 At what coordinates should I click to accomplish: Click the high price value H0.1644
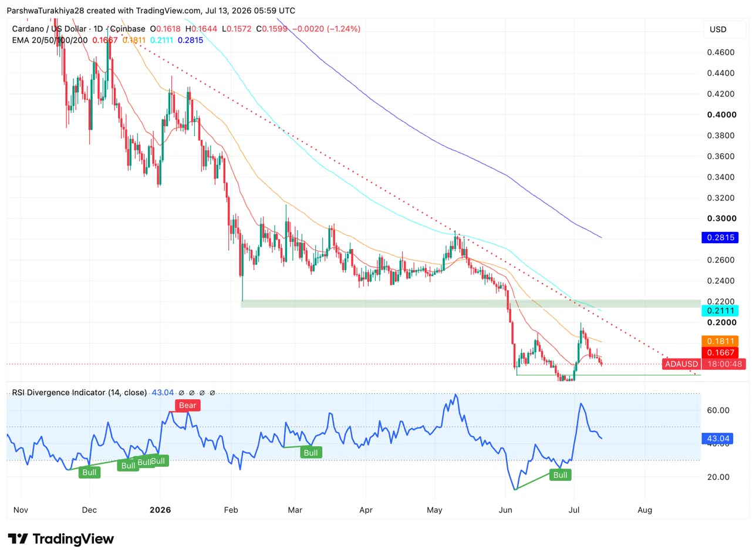point(201,28)
